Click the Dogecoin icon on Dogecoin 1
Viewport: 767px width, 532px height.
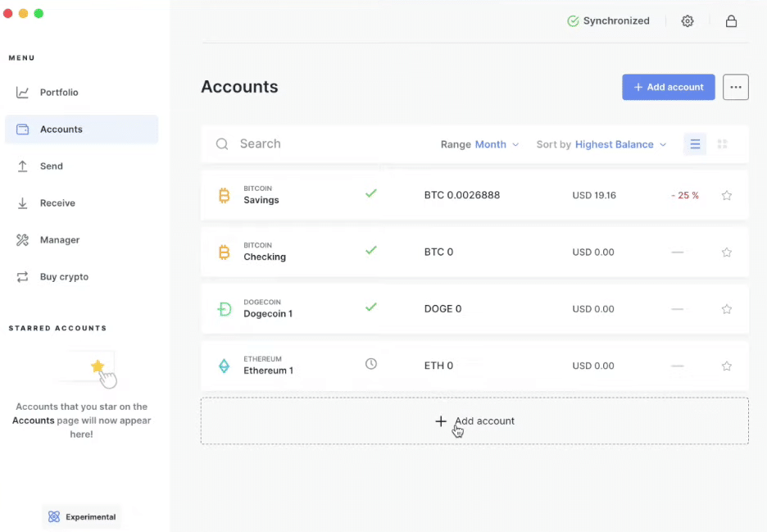click(224, 309)
